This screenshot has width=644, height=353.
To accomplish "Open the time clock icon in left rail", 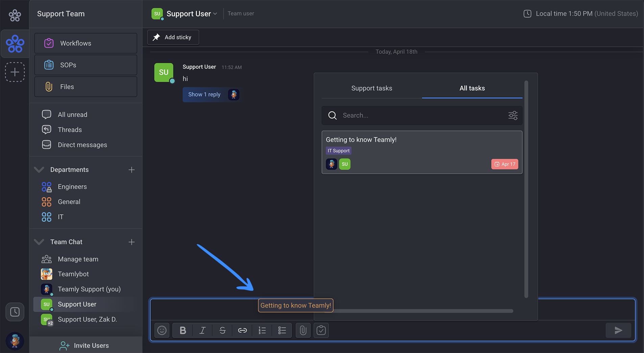I will click(15, 312).
